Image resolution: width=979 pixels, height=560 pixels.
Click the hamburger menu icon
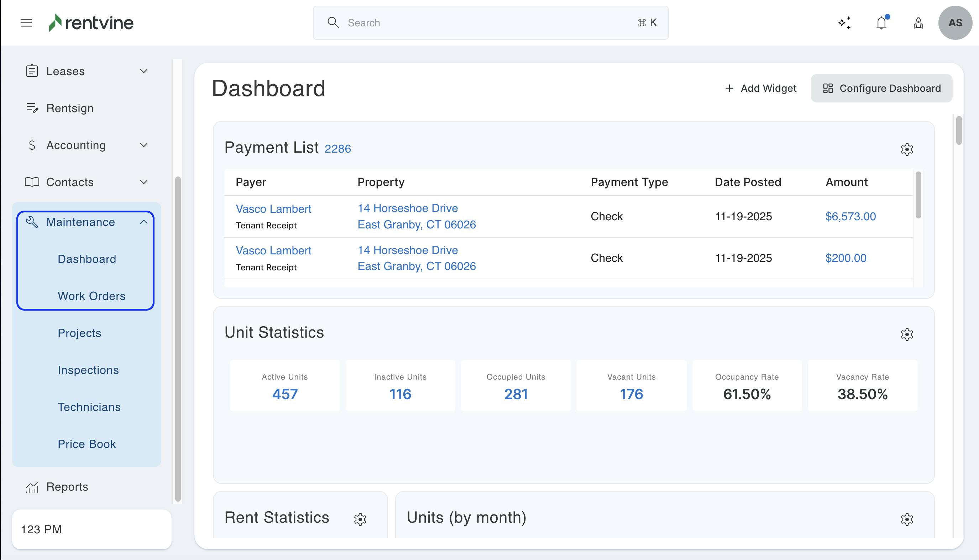[x=26, y=23]
